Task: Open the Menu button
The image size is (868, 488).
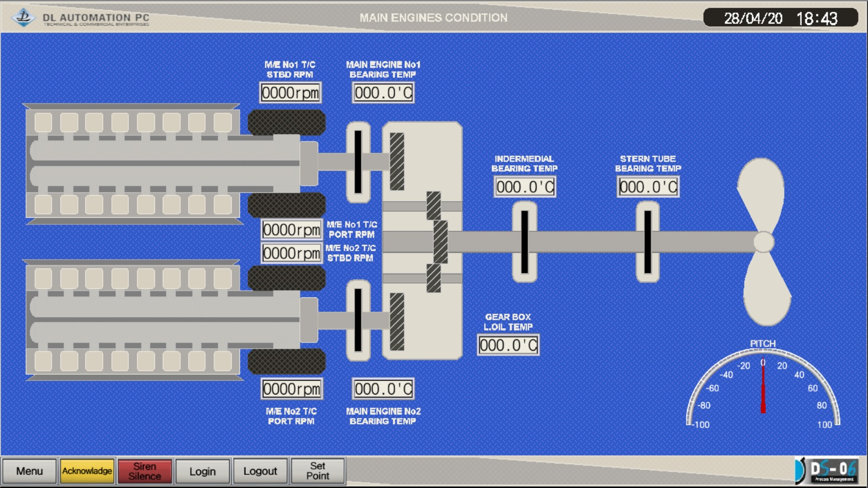Action: [x=29, y=471]
